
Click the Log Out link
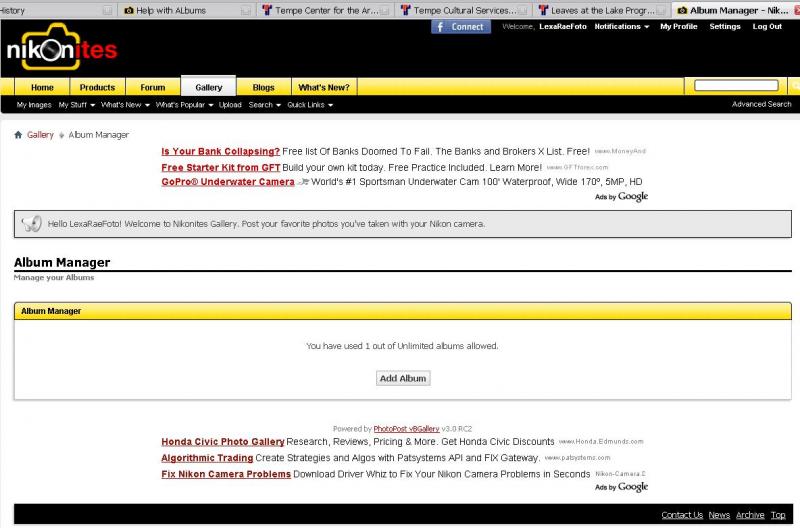pos(767,27)
